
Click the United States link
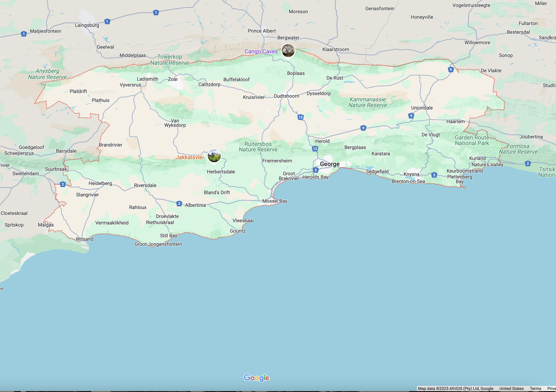(x=511, y=388)
